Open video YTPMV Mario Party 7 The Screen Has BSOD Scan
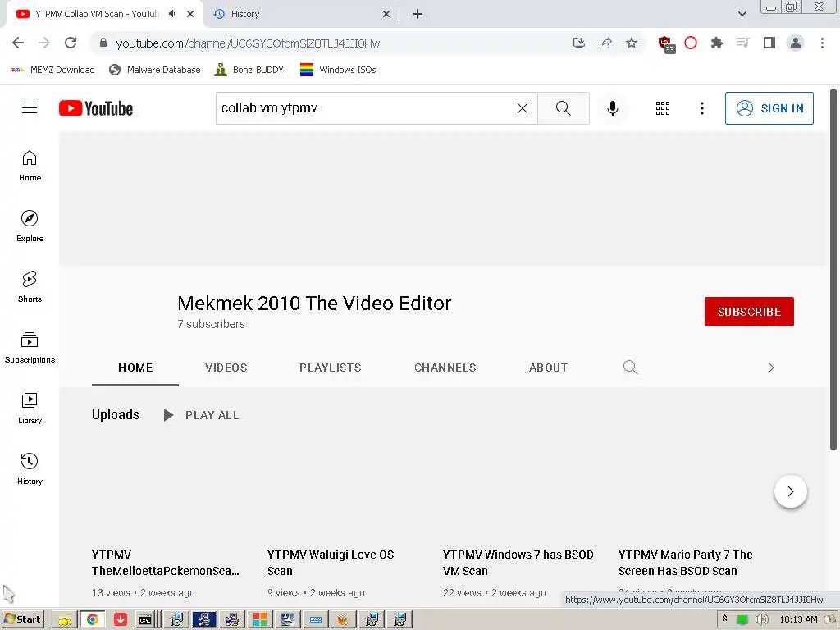Image resolution: width=840 pixels, height=630 pixels. (x=685, y=563)
